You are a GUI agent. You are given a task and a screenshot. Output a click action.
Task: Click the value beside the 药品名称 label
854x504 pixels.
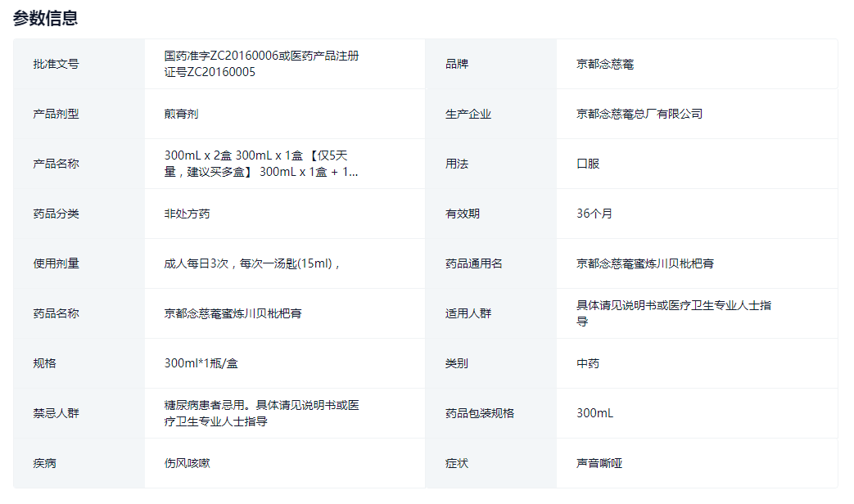click(233, 313)
